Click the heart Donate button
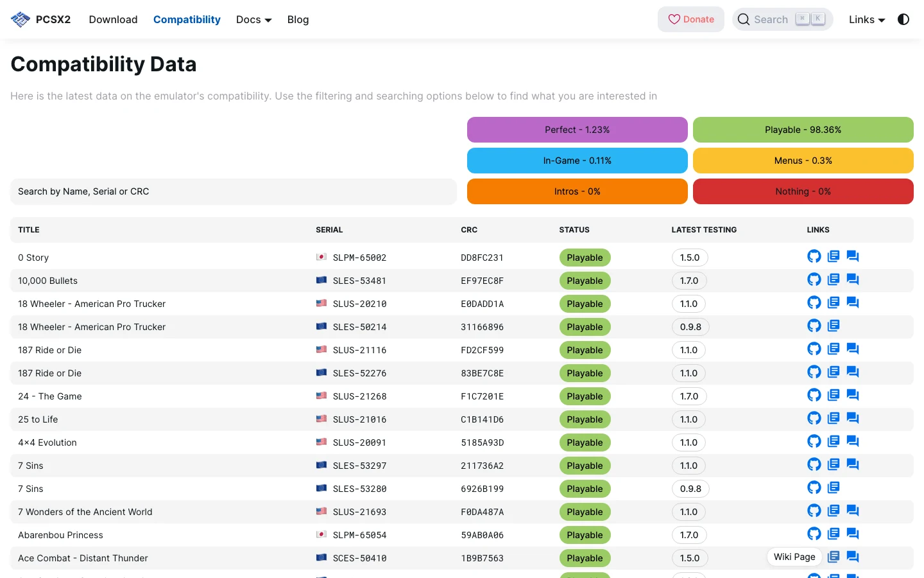924x578 pixels. (x=691, y=19)
